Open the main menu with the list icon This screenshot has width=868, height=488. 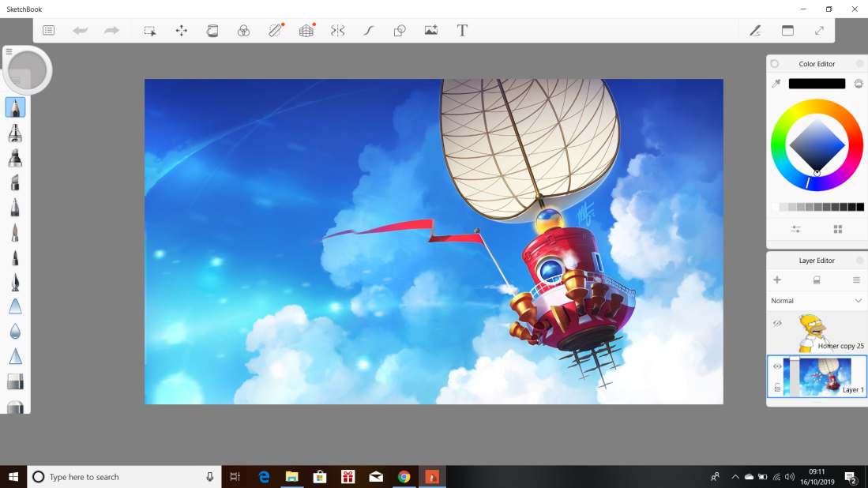pyautogui.click(x=48, y=30)
